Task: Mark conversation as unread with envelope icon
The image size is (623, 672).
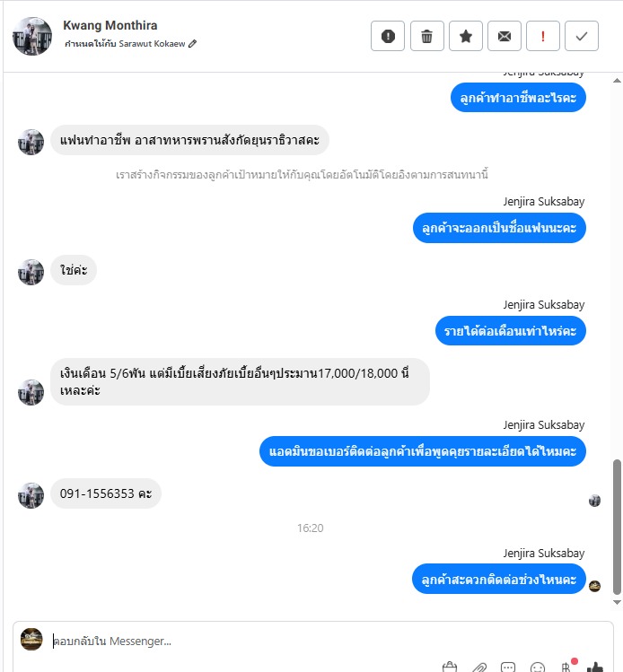Action: coord(505,36)
